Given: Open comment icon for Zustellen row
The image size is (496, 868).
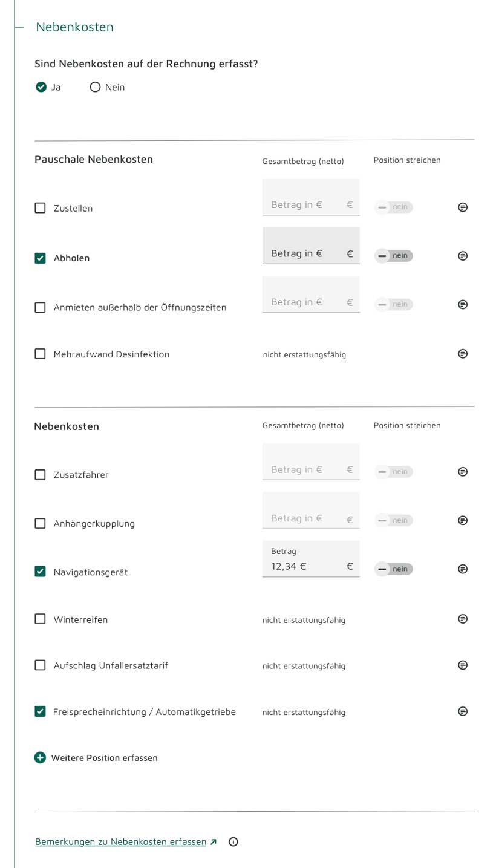Looking at the screenshot, I should [463, 207].
